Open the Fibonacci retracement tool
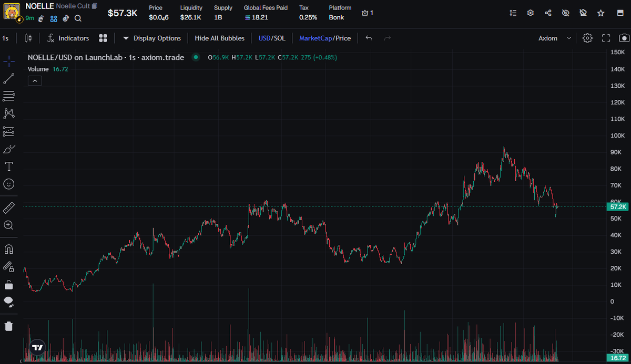631x364 pixels. pyautogui.click(x=9, y=96)
